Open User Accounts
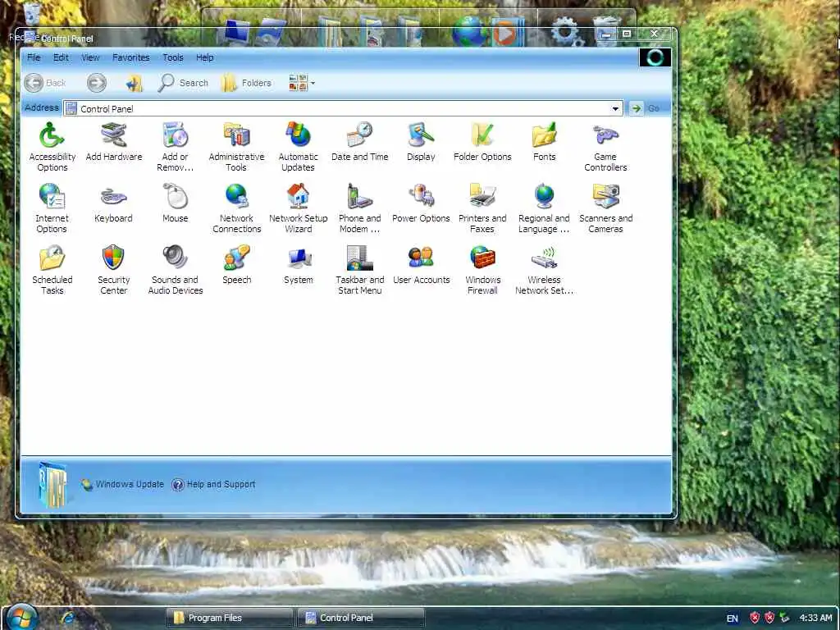 (x=421, y=265)
